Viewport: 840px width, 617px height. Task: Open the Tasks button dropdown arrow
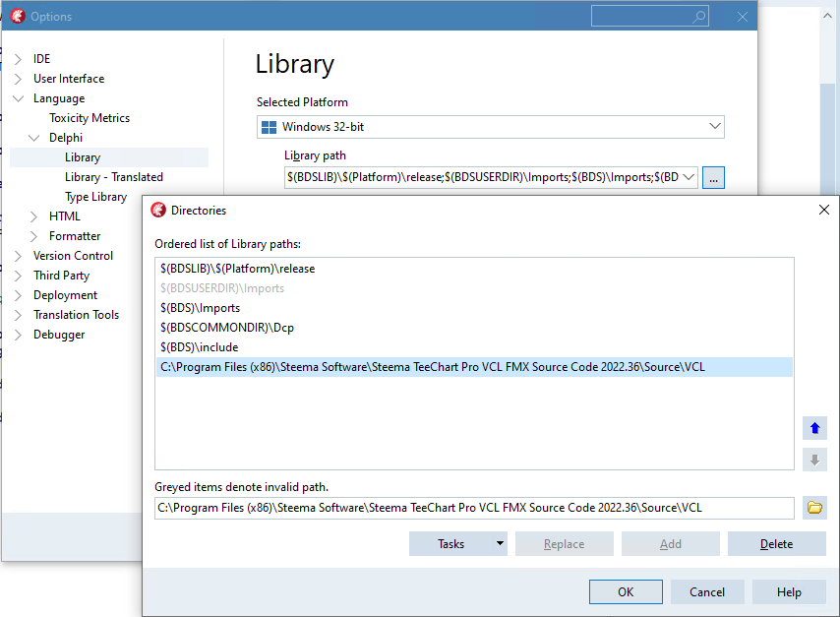pyautogui.click(x=500, y=543)
